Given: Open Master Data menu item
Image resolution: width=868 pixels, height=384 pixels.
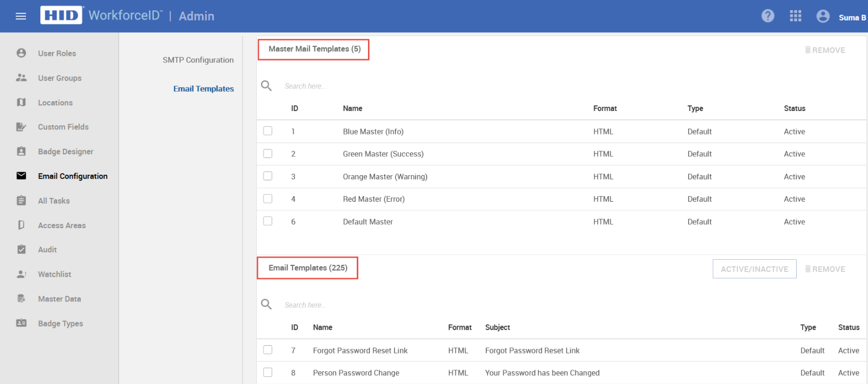Looking at the screenshot, I should tap(60, 299).
